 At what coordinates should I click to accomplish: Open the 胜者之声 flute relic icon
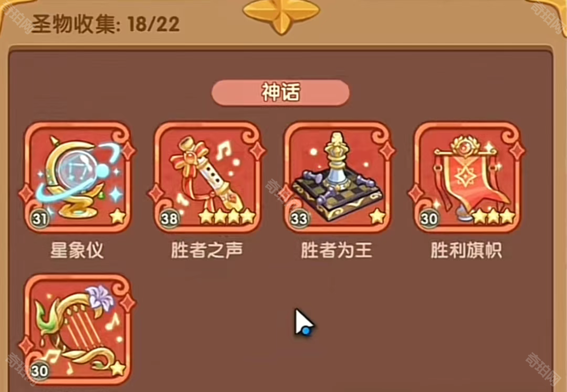click(207, 177)
